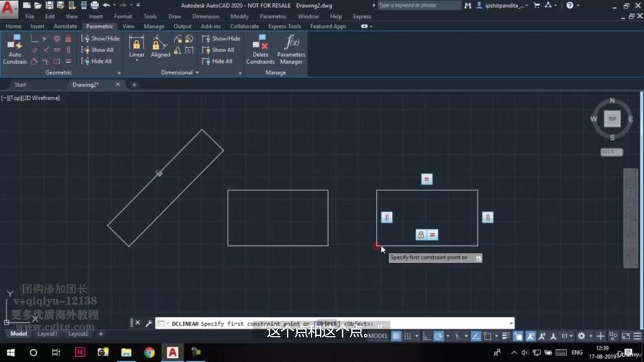Click the Delete Constraints icon
Screen dimensions: 644x362
(260, 49)
